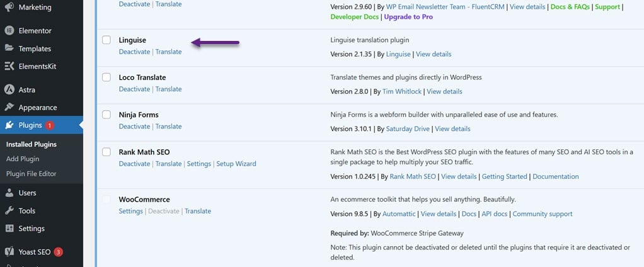644x267 pixels.
Task: Open Rank Math SEO Settings link
Action: [198, 164]
